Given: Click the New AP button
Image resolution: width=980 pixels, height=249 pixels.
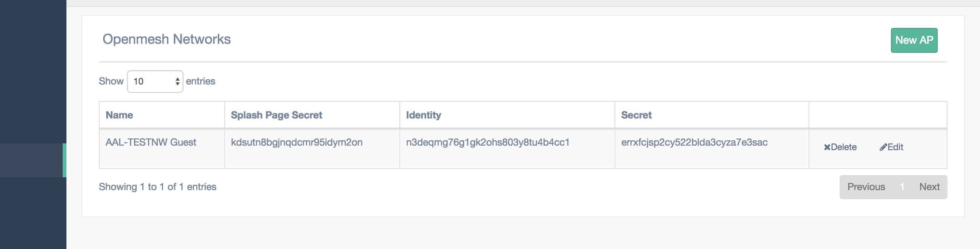Looking at the screenshot, I should pyautogui.click(x=914, y=40).
